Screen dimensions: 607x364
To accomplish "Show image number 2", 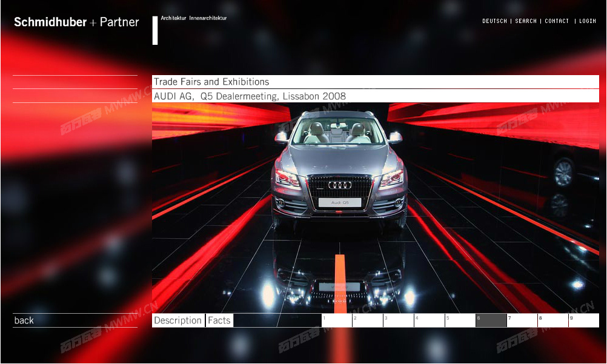I will [x=368, y=320].
